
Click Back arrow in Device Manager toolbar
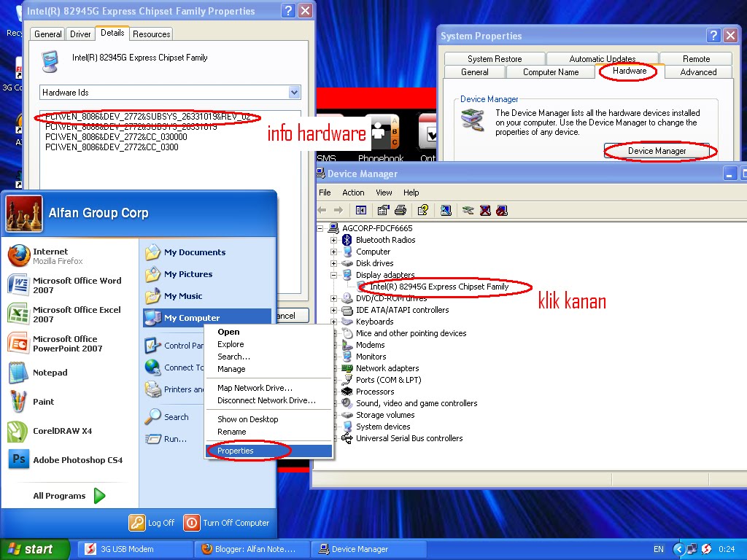[322, 210]
